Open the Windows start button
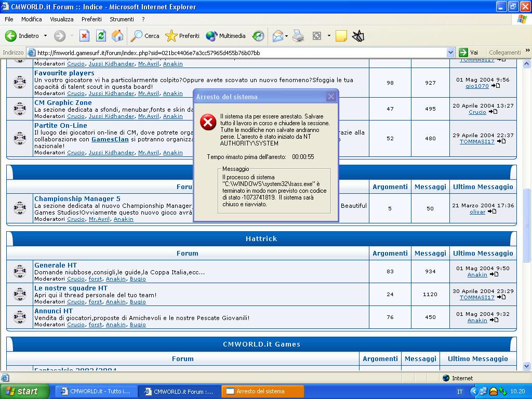The width and height of the screenshot is (532, 399). 24,392
